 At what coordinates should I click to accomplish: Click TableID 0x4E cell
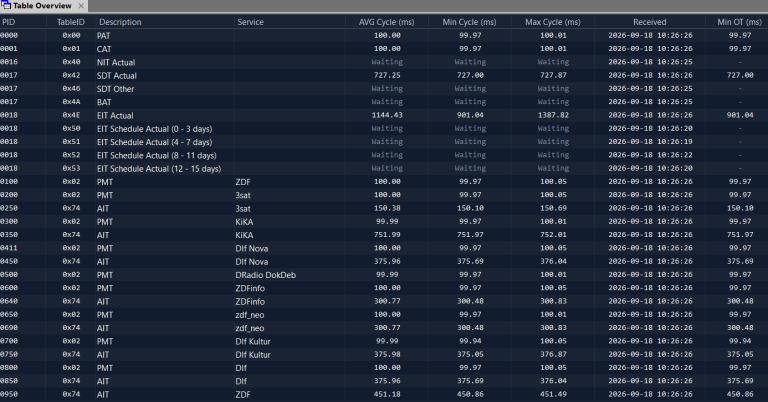pos(71,115)
